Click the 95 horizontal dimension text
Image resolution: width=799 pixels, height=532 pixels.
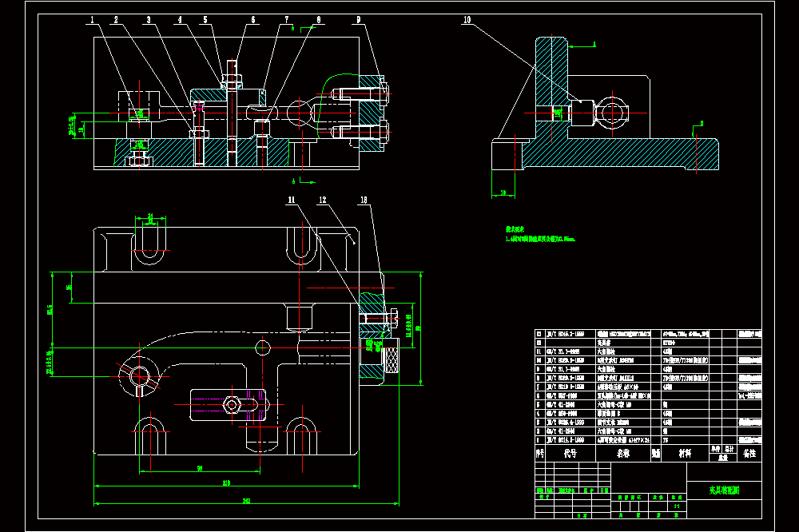click(200, 468)
